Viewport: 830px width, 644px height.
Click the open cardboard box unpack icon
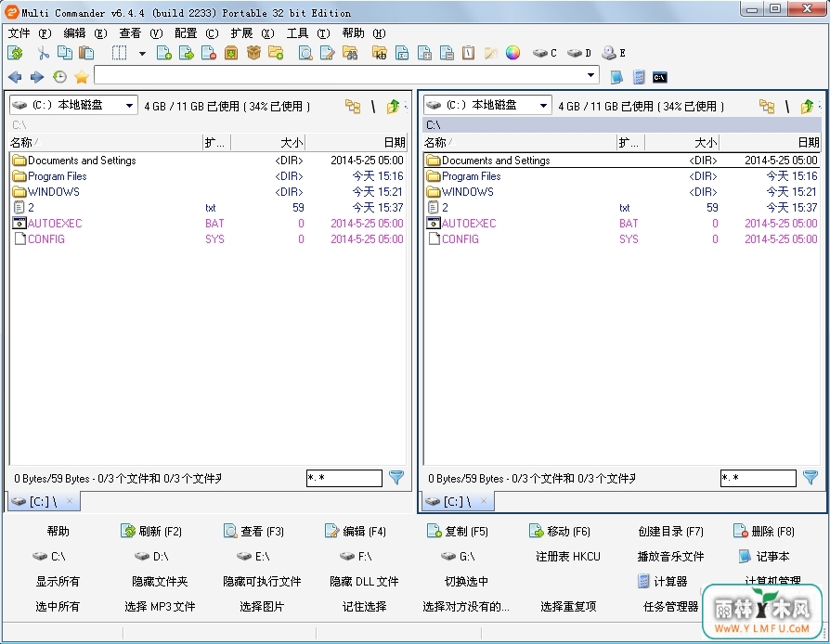click(253, 53)
